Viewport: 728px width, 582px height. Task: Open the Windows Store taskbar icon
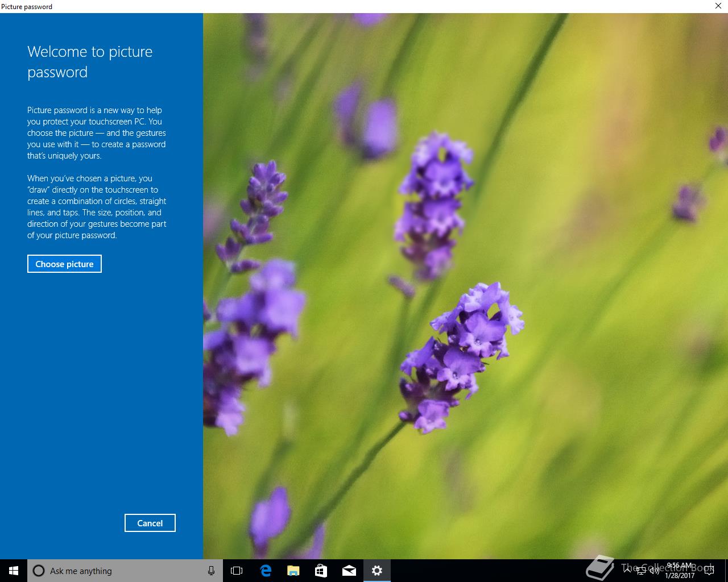pyautogui.click(x=321, y=571)
